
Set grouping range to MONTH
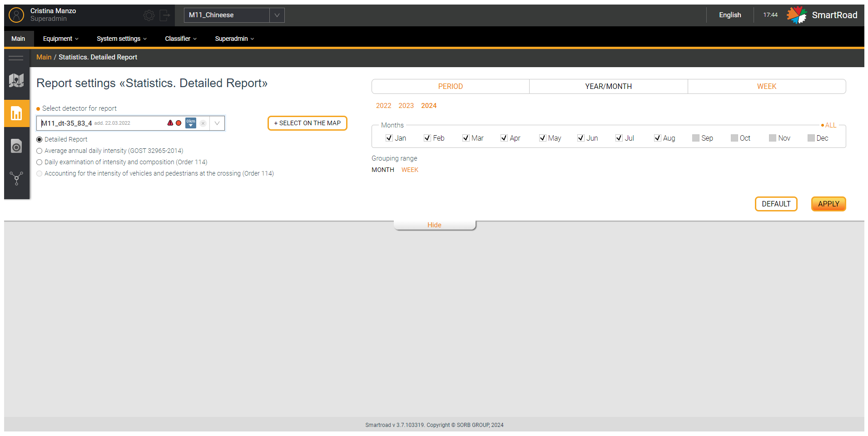383,170
